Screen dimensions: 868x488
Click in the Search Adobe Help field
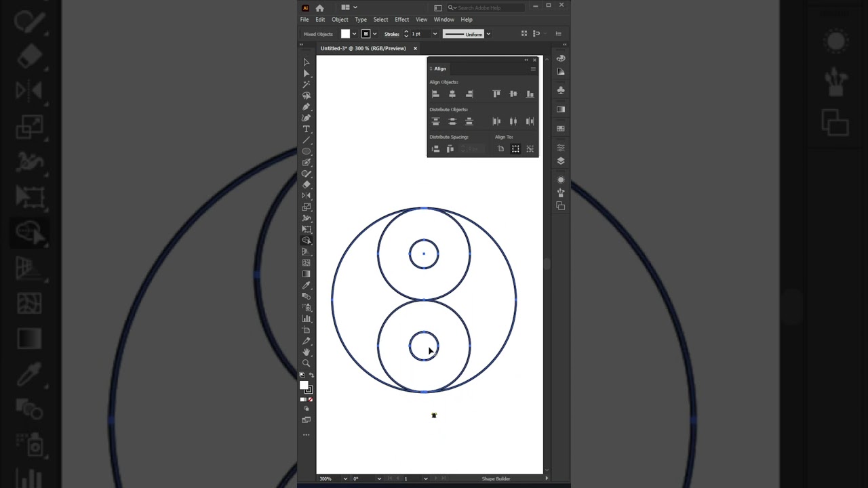pyautogui.click(x=486, y=8)
